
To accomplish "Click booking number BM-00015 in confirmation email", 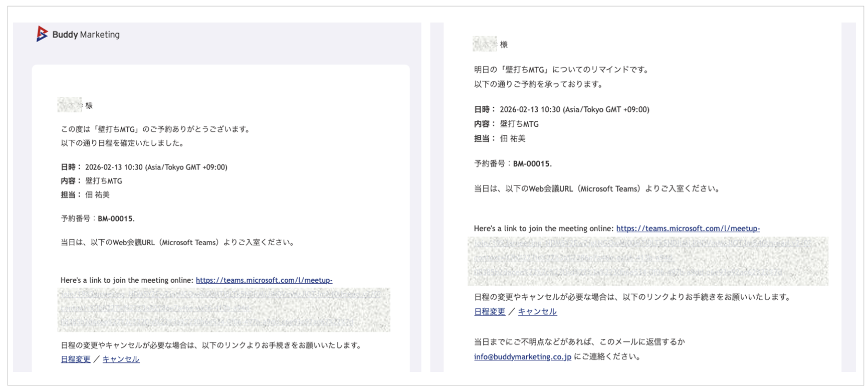I will pyautogui.click(x=116, y=219).
